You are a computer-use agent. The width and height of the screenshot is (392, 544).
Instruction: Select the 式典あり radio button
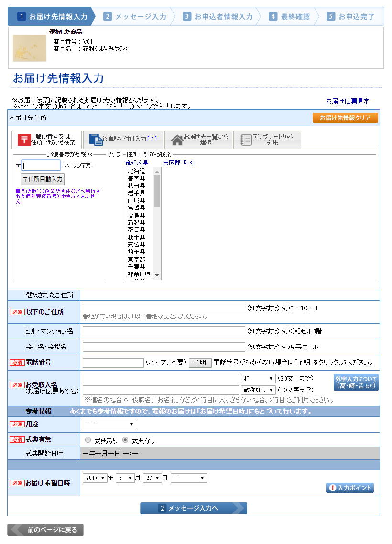87,440
